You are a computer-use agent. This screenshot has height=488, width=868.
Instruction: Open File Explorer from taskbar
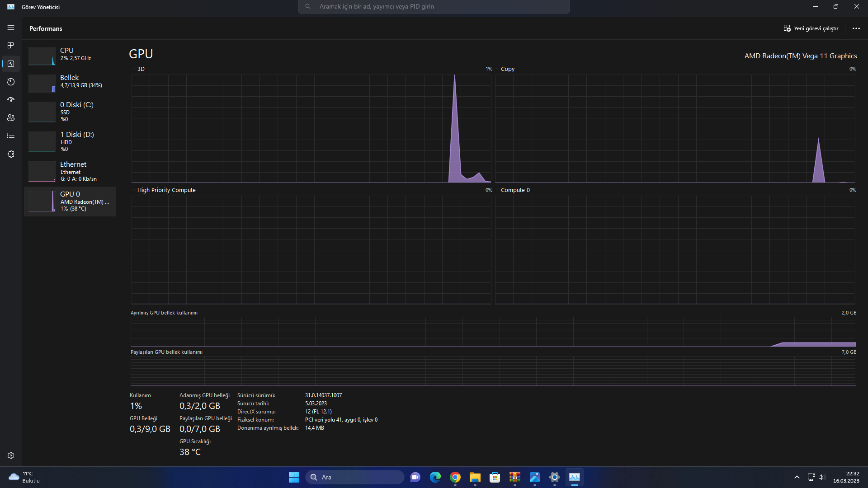tap(475, 477)
